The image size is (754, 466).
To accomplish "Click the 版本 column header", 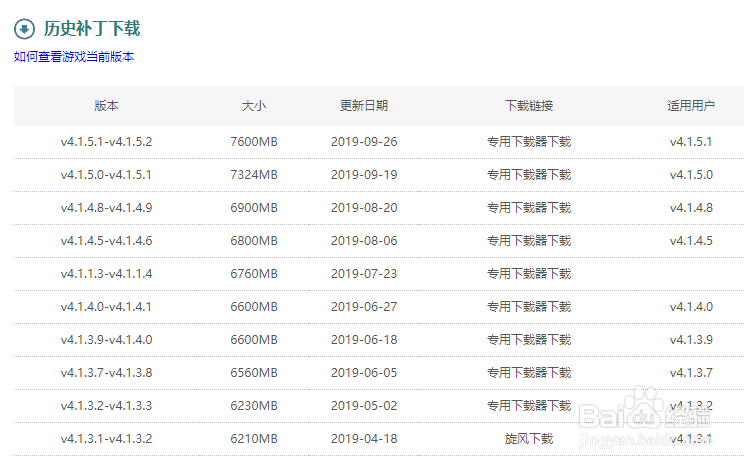I will tap(106, 106).
